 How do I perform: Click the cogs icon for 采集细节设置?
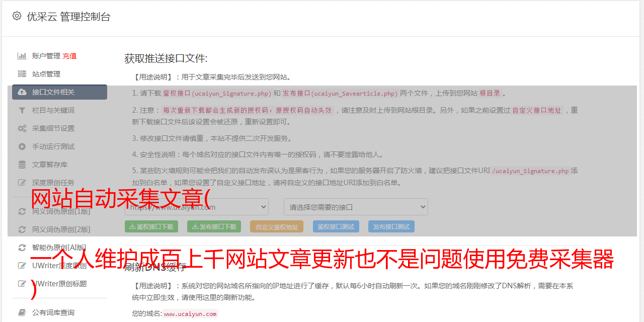coord(22,128)
